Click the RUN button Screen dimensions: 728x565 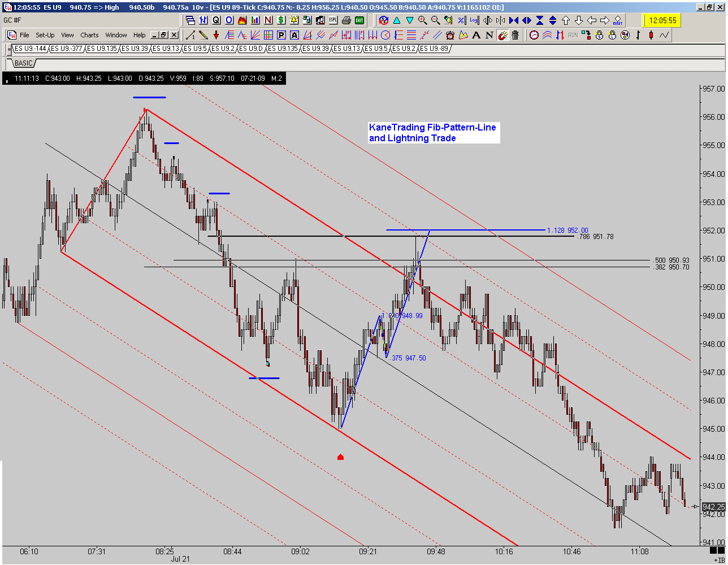click(573, 35)
